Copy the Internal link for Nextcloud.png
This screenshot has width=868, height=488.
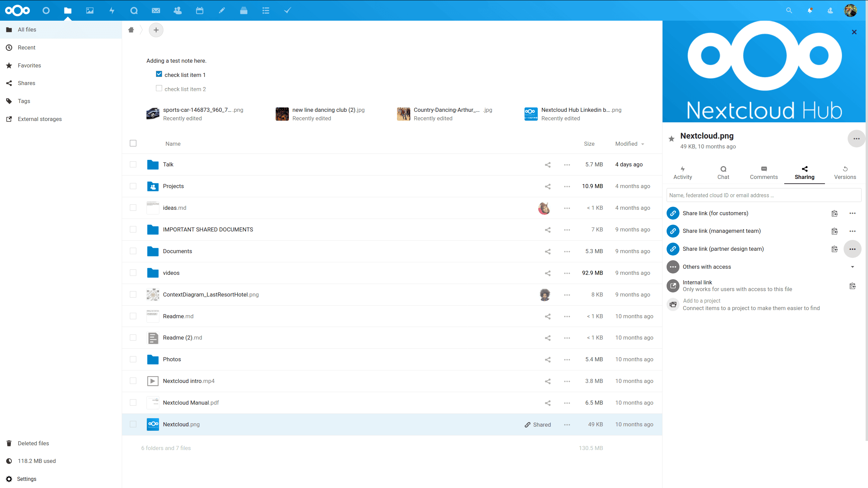[853, 286]
